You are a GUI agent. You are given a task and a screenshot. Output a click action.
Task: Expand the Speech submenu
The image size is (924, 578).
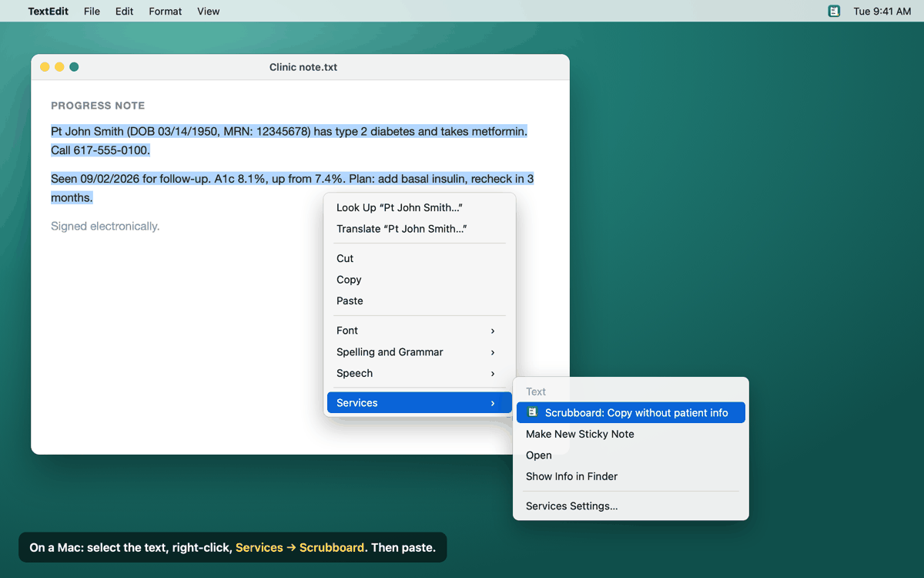point(420,373)
